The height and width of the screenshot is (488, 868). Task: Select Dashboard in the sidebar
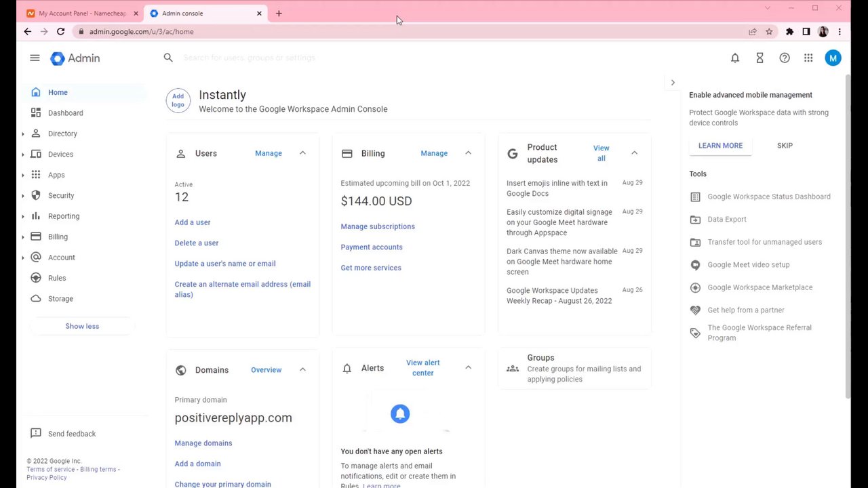pyautogui.click(x=65, y=113)
